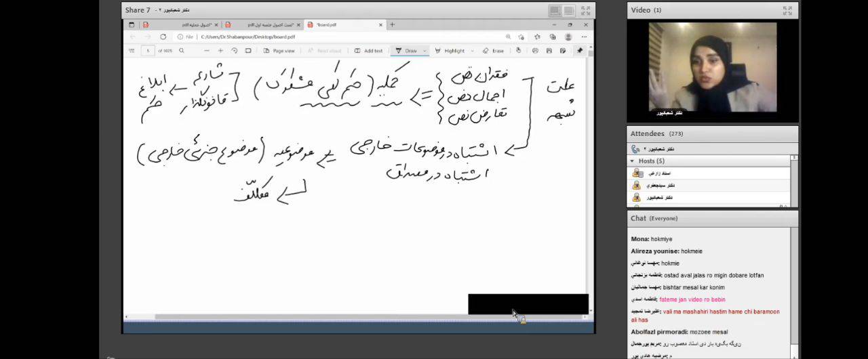Close the board.pdf tab
This screenshot has height=359, width=868.
[381, 24]
